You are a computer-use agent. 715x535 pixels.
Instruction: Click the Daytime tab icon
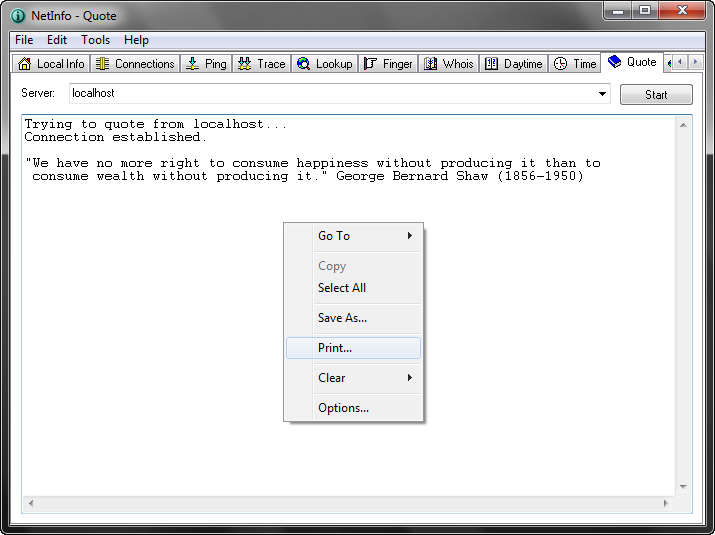coord(491,64)
